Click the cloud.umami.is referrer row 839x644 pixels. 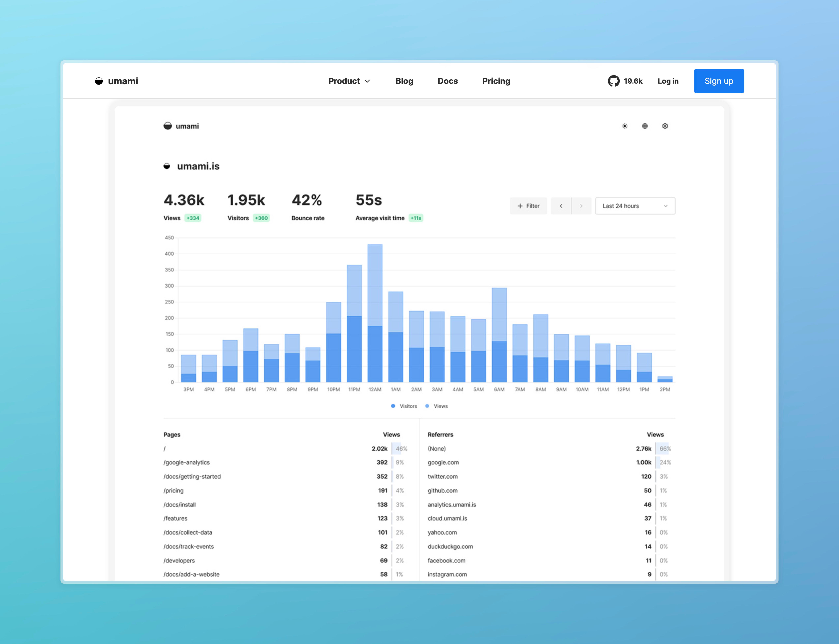pos(550,518)
